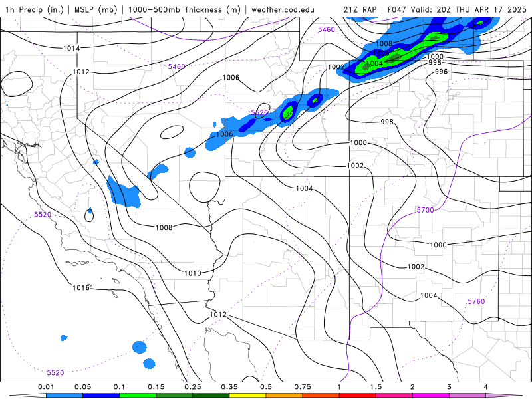532x399 pixels.
Task: Click the 0.15 legend value
Action: point(156,387)
